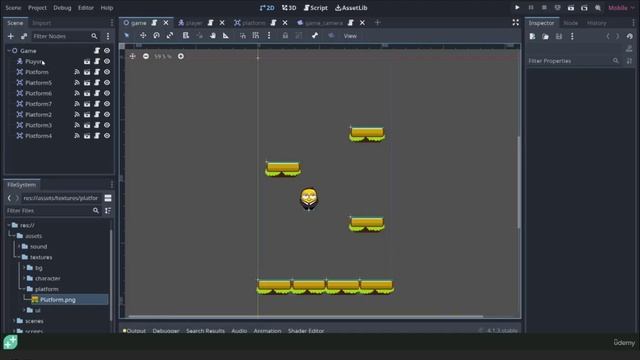Open the Mobile renderer dropdown

(x=621, y=8)
